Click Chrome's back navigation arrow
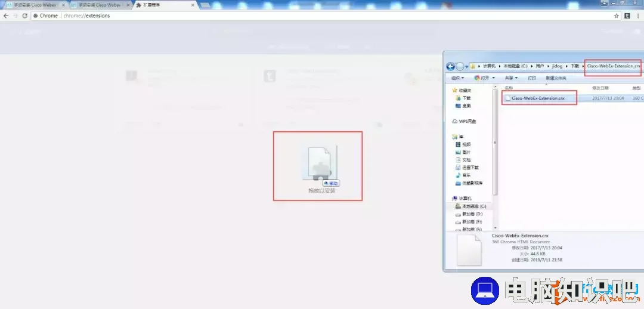Image resolution: width=644 pixels, height=309 pixels. (x=6, y=16)
